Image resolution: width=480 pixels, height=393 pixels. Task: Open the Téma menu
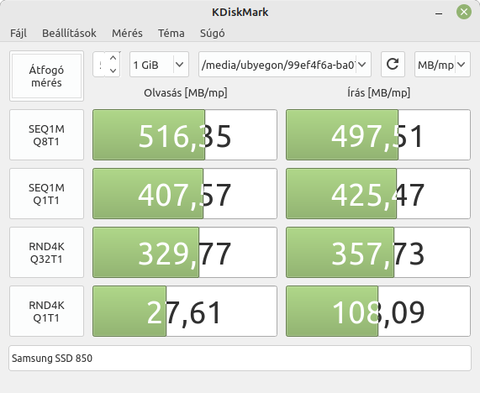(x=171, y=33)
